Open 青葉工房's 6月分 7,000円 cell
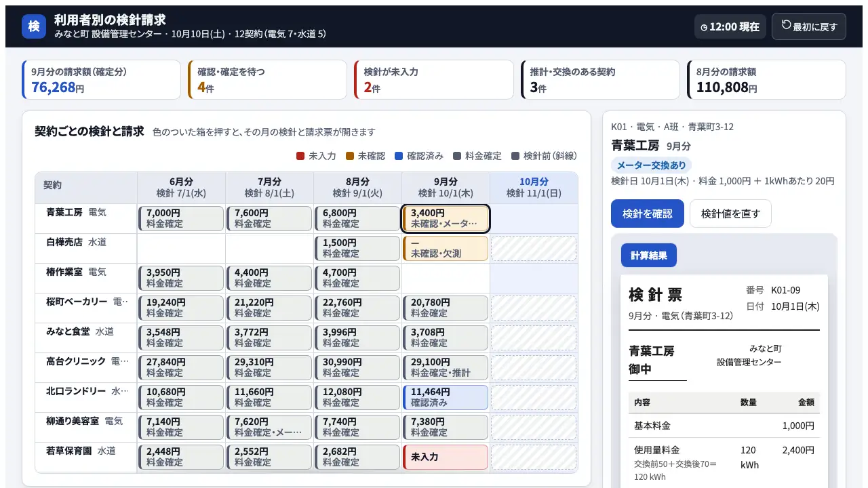This screenshot has width=868, height=488. 181,218
